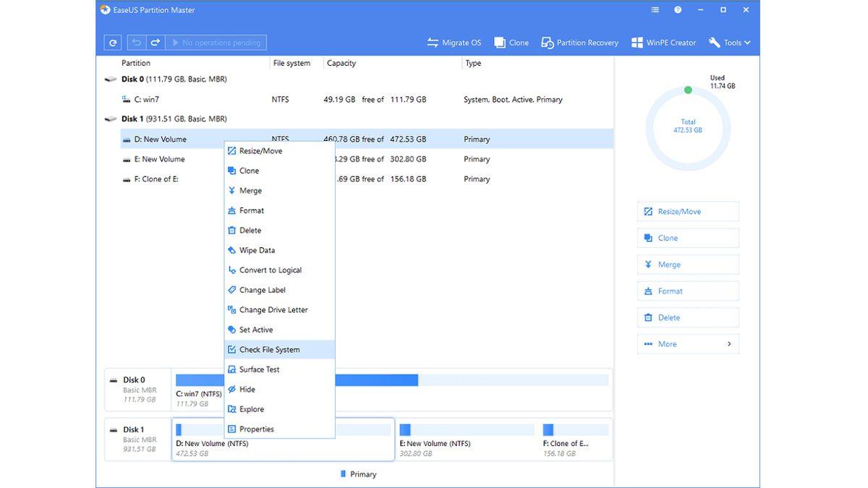Click the More button in the right sidebar
Image resolution: width=868 pixels, height=488 pixels.
pos(686,343)
